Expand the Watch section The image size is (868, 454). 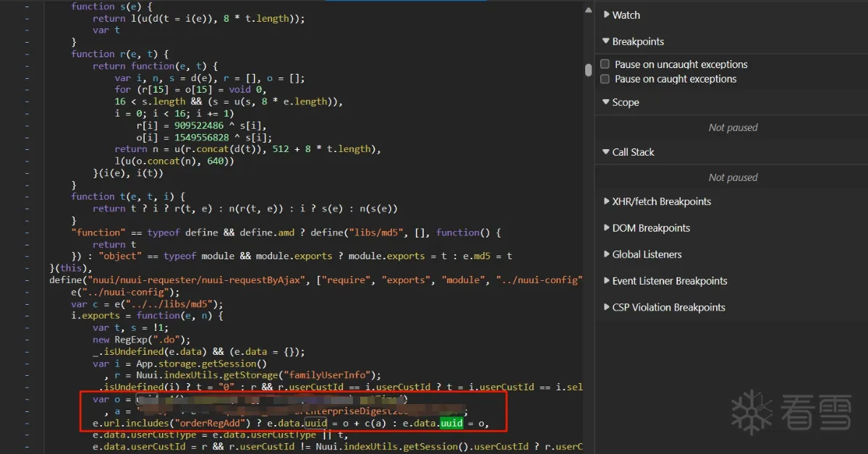click(x=626, y=14)
